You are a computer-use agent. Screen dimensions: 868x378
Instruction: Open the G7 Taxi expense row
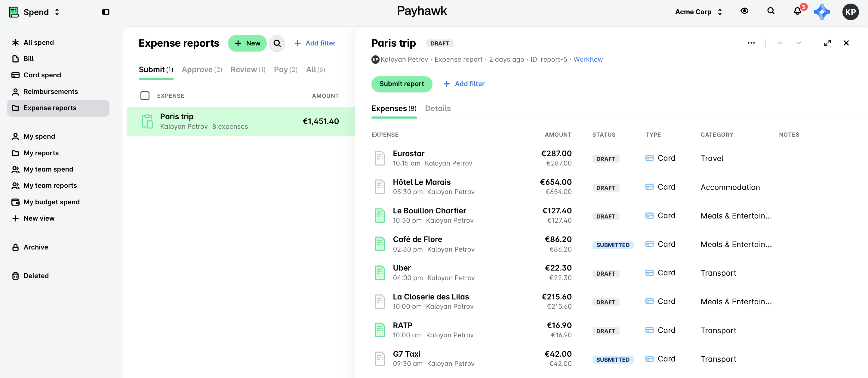(x=611, y=359)
